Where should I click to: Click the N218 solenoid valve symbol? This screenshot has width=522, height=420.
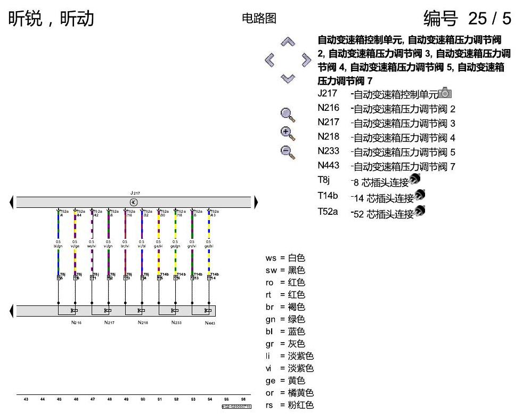click(141, 310)
